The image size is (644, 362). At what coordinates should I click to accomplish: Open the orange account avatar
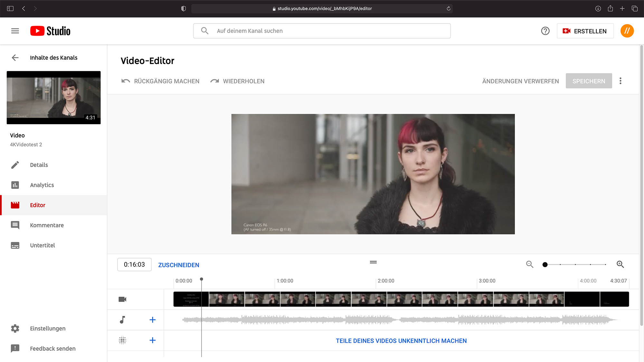pyautogui.click(x=627, y=31)
